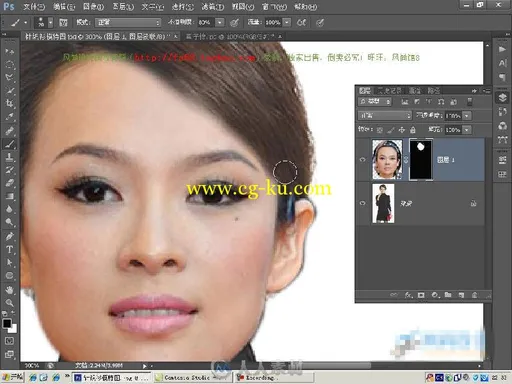Toggle lock all padlock icon
The height and width of the screenshot is (384, 512).
413,130
